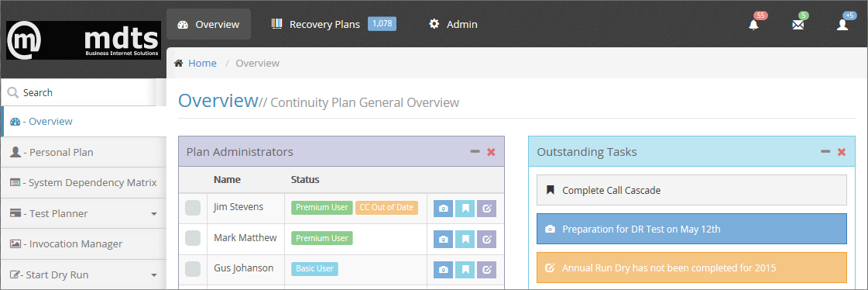Check the box next to Gus Johanson
Viewport: 868px width, 290px height.
[193, 269]
